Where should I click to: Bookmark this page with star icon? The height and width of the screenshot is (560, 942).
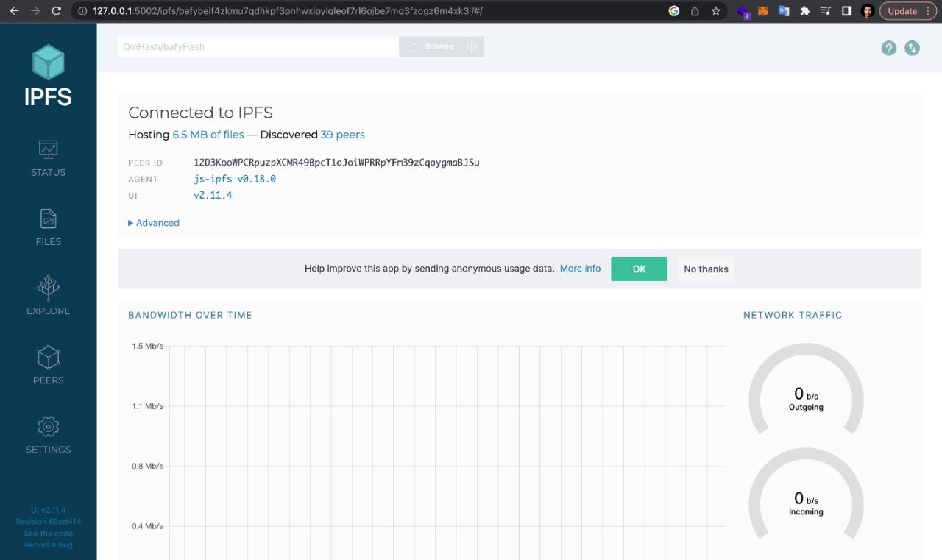pos(716,11)
